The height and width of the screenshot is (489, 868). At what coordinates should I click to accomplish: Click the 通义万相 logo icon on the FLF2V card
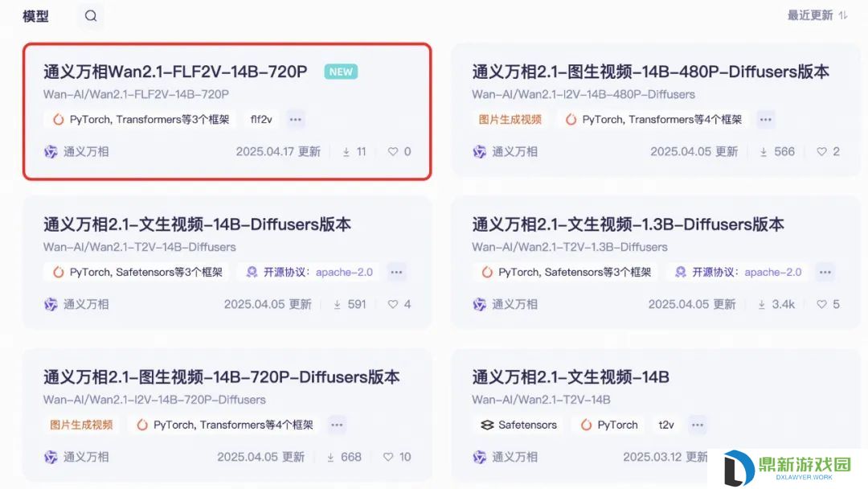51,152
